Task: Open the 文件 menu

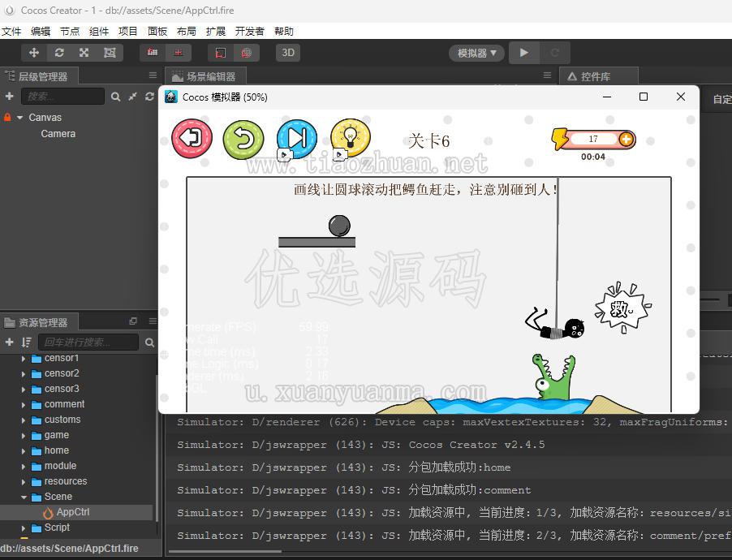Action: pos(11,32)
